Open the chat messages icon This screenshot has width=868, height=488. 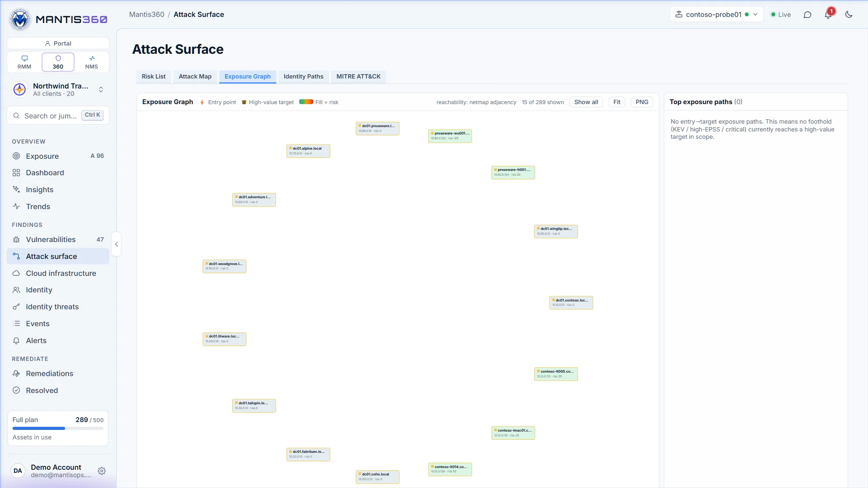807,15
